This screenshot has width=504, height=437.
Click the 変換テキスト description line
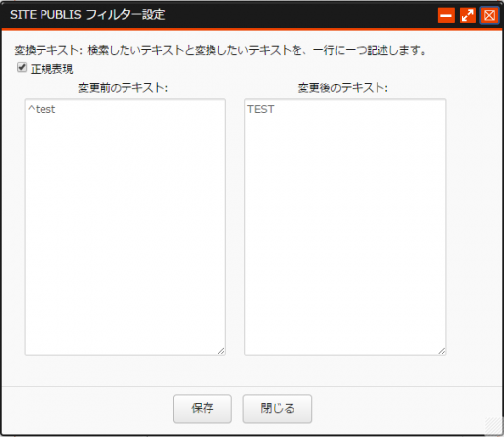point(220,50)
